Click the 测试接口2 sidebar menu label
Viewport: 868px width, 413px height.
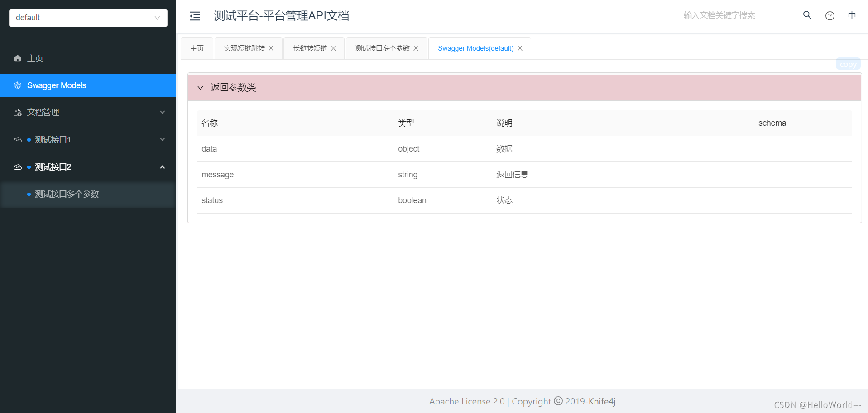pyautogui.click(x=53, y=167)
